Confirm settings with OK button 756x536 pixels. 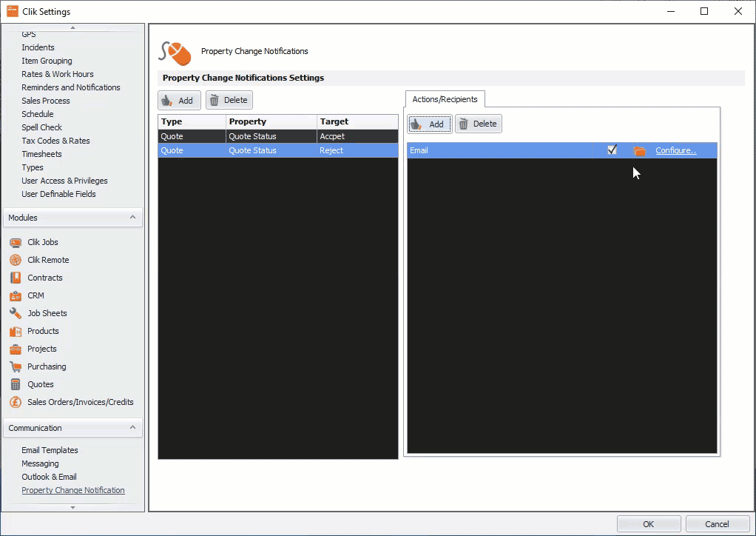[x=649, y=524]
